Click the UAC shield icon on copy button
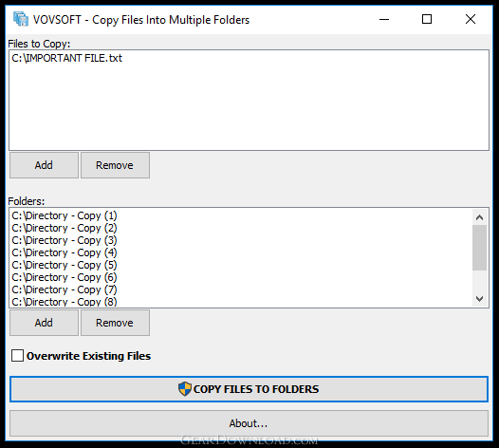This screenshot has width=499, height=448. point(185,389)
